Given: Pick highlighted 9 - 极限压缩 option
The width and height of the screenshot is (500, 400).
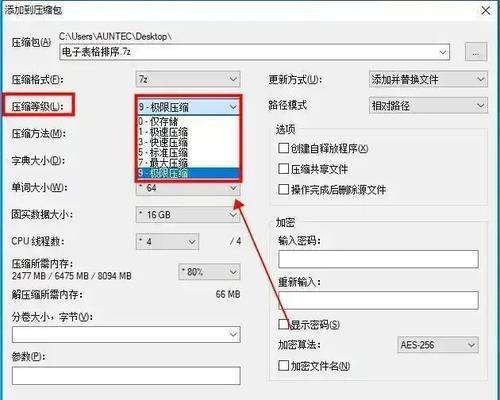Looking at the screenshot, I should click(189, 173).
